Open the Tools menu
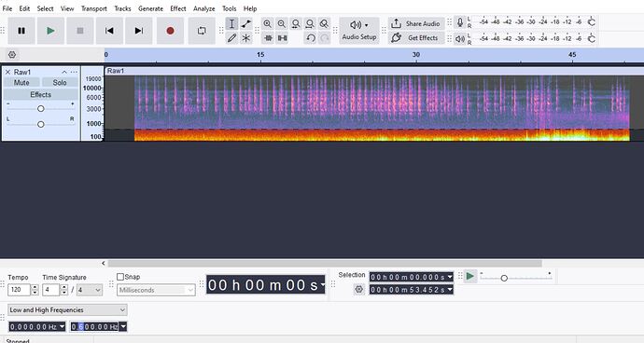Image resolution: width=644 pixels, height=343 pixels. (230, 8)
